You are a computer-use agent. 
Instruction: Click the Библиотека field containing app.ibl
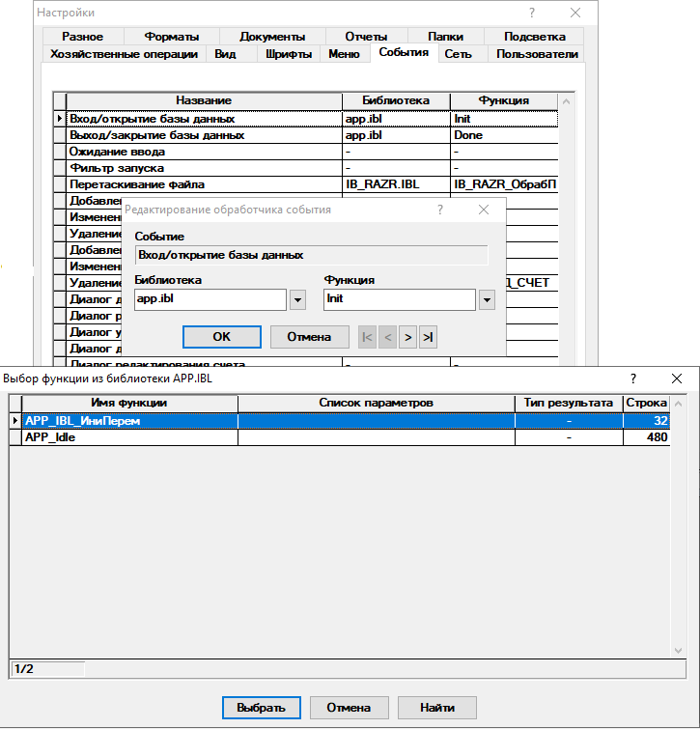[x=210, y=299]
